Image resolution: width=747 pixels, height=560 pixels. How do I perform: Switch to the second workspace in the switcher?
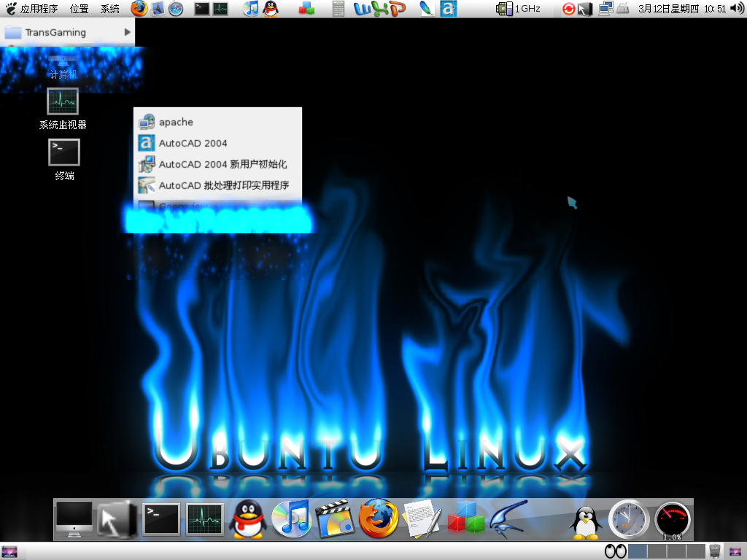pyautogui.click(x=657, y=551)
